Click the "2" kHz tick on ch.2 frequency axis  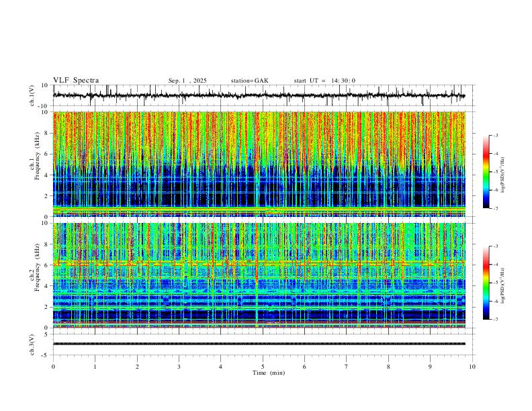click(46, 307)
